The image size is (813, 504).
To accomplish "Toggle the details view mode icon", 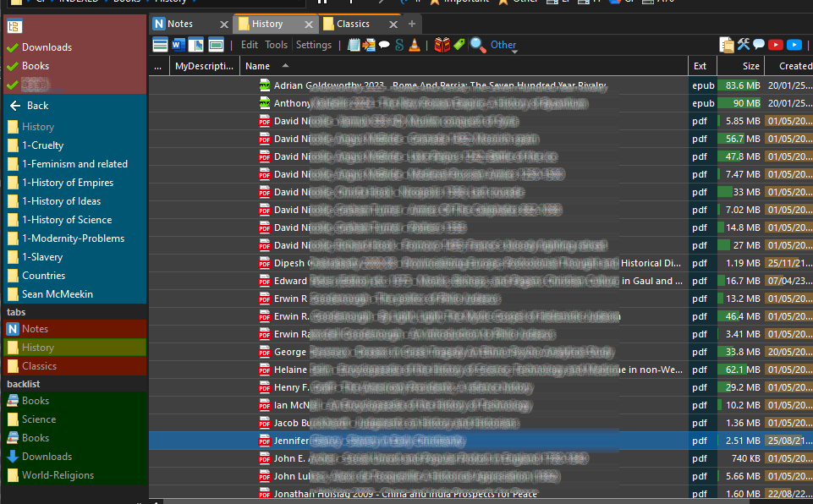I will [160, 45].
